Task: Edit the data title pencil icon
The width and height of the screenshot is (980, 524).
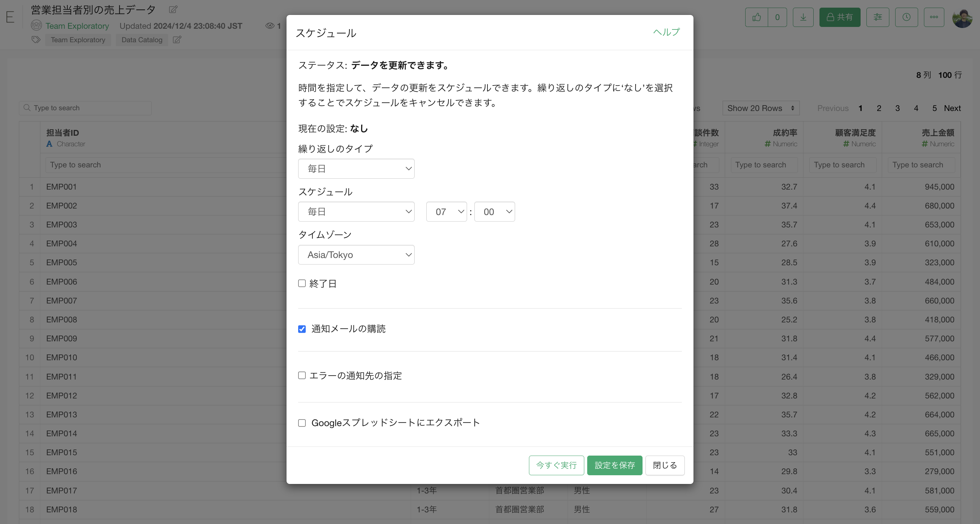Action: 173,9
